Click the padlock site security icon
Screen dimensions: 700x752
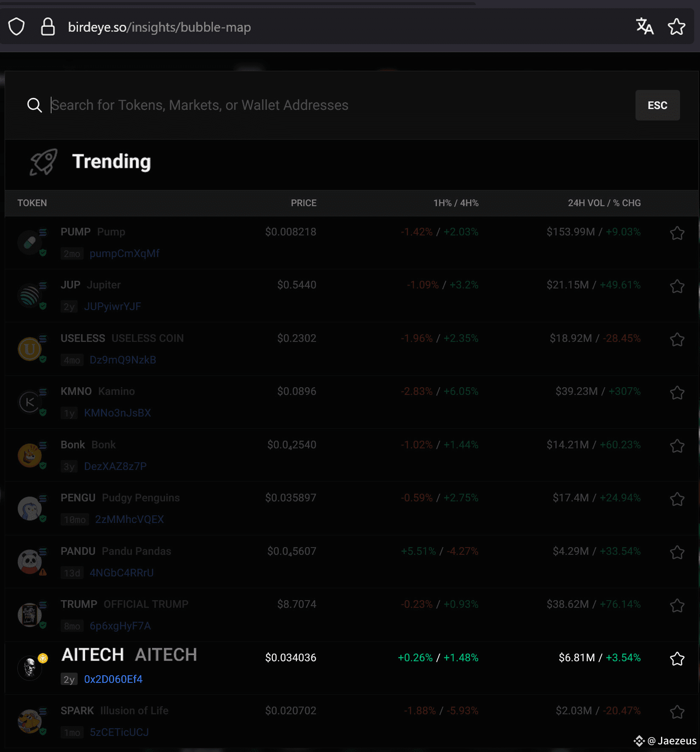(x=48, y=27)
